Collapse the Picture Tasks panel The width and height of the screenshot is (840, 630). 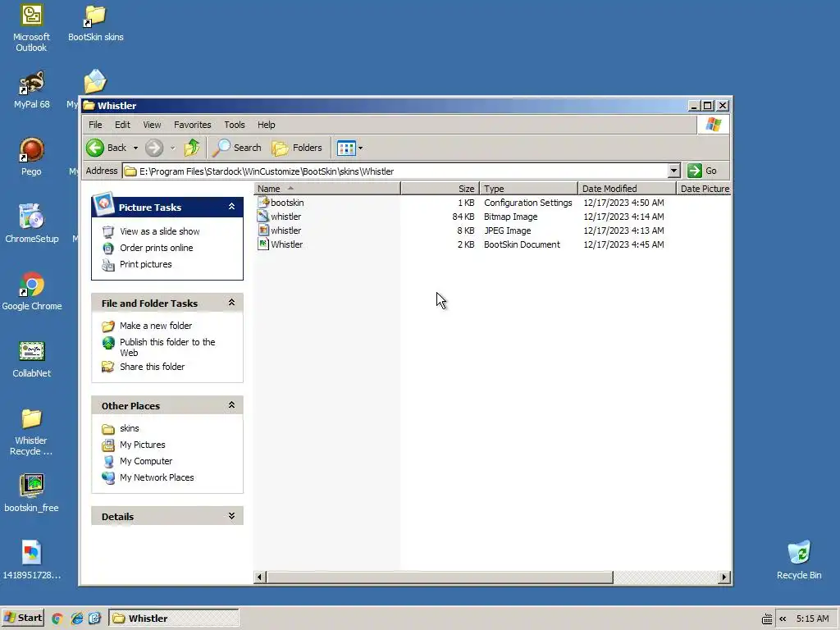coord(231,207)
